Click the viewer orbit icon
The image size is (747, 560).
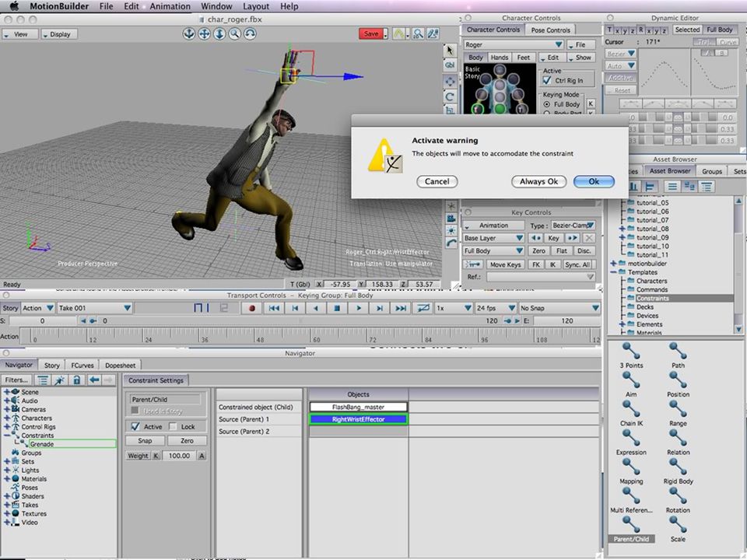click(x=250, y=33)
